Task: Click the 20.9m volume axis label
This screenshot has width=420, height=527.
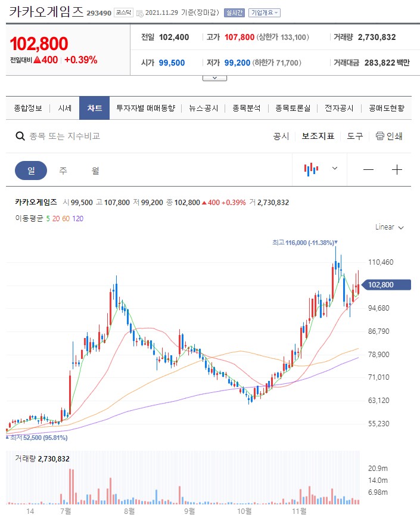Action: [x=378, y=468]
